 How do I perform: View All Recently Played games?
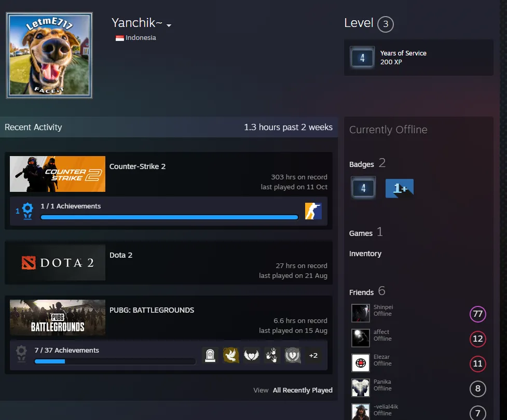303,390
